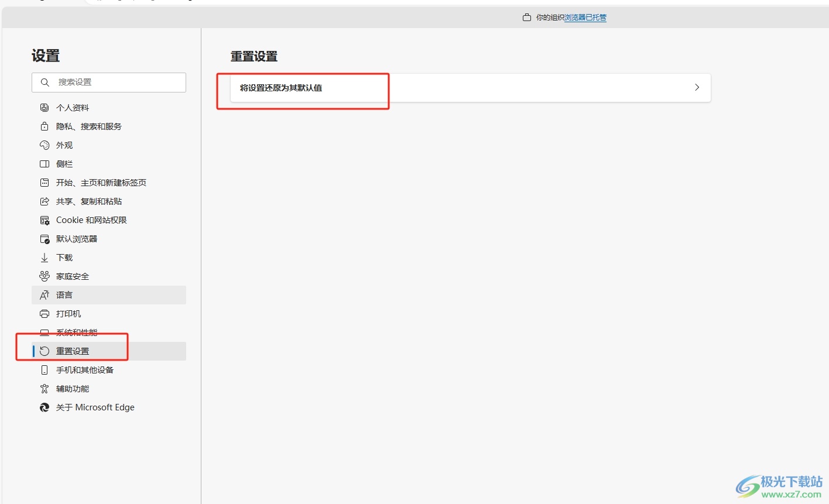Click the phone icon for 手机和其他设备

[44, 370]
